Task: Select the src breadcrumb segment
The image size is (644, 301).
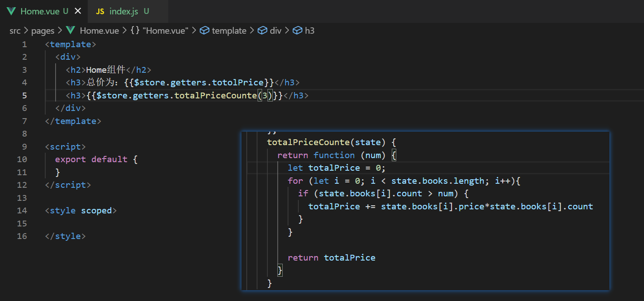Action: (15, 31)
